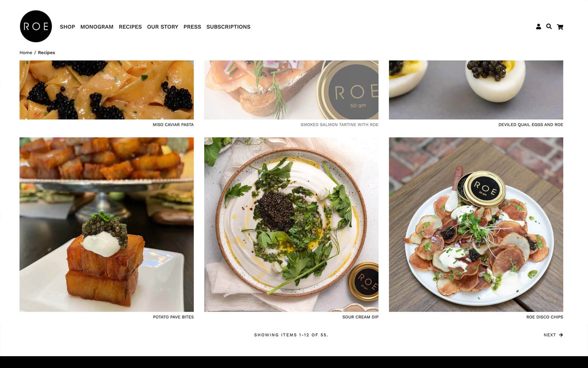This screenshot has width=588, height=368.
Task: Open the Shop menu
Action: coord(67,27)
